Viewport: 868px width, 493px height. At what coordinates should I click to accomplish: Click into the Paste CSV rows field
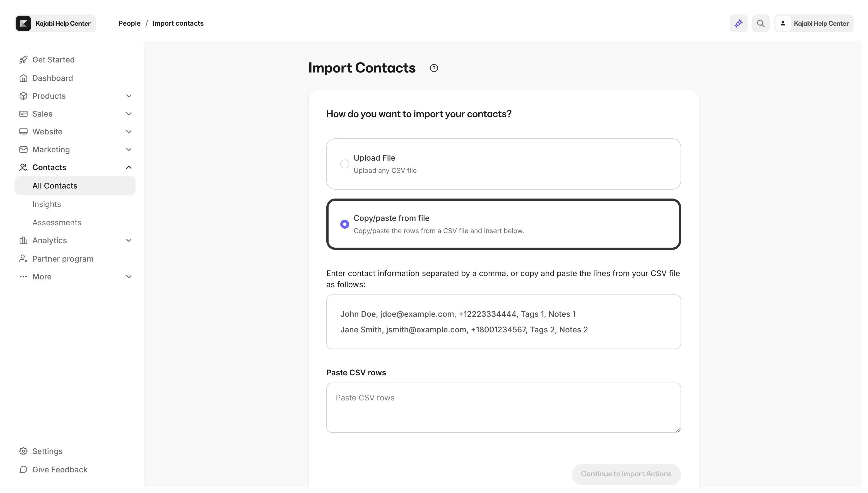pyautogui.click(x=503, y=407)
